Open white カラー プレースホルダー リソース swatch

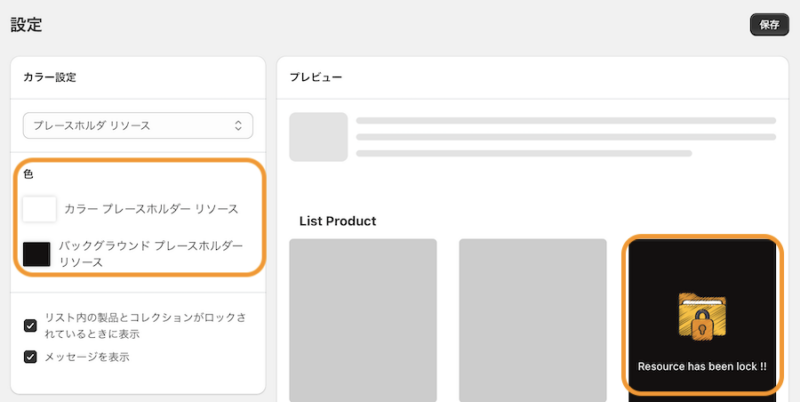39,209
